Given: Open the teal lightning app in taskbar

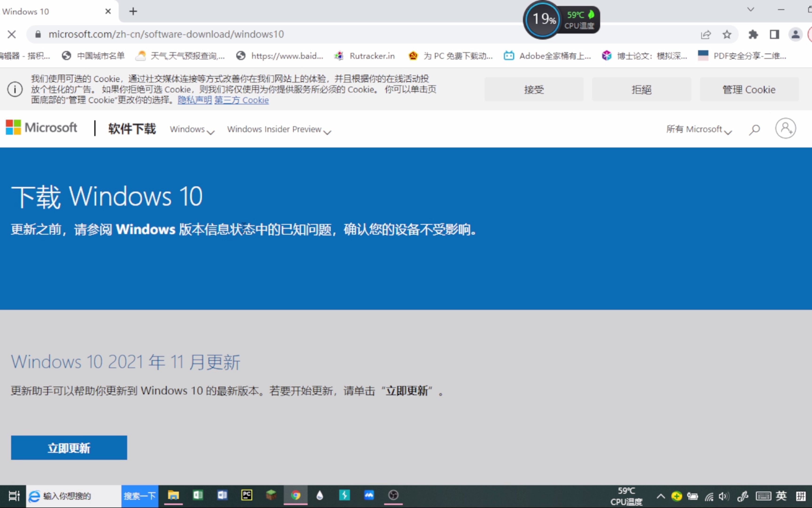Looking at the screenshot, I should tap(344, 495).
